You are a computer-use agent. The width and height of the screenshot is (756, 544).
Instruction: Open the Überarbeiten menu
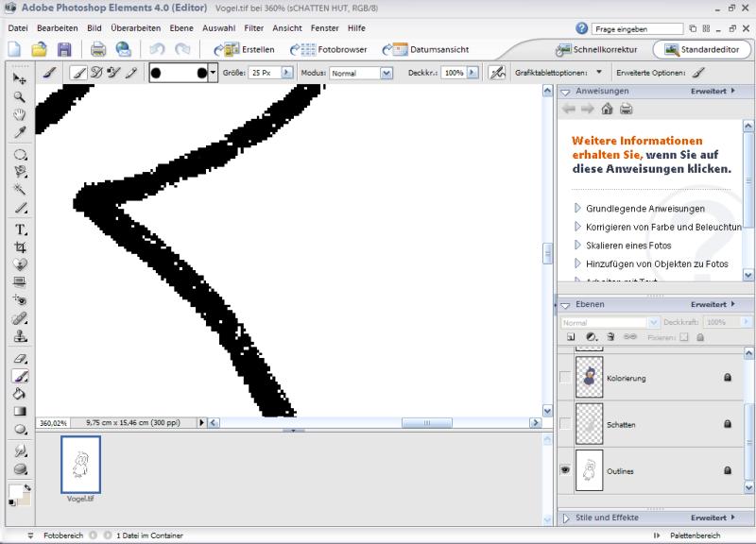(x=136, y=28)
